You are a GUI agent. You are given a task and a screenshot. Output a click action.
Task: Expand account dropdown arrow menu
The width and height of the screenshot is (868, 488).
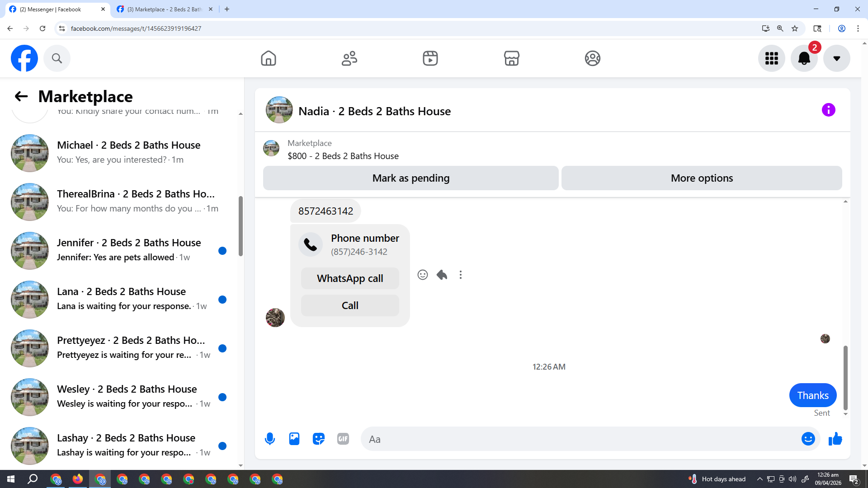[836, 58]
